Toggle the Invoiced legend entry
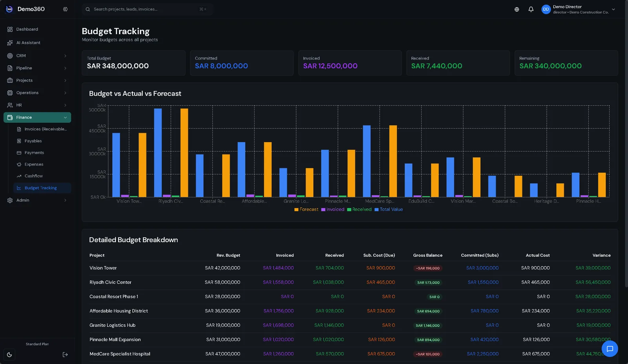The width and height of the screenshot is (628, 364). 332,209
